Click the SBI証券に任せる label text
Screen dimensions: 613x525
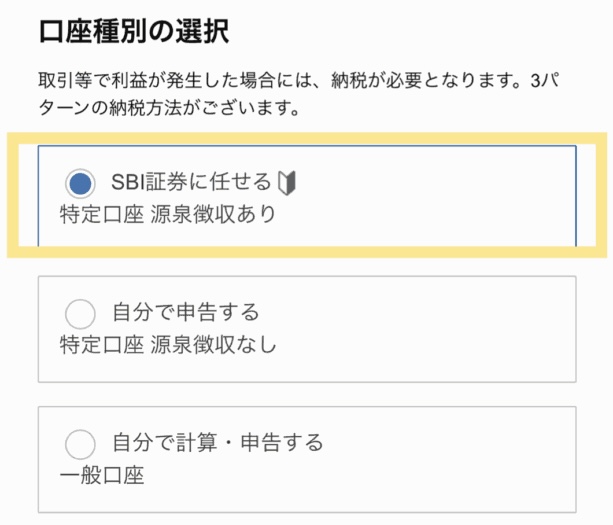pos(191,183)
